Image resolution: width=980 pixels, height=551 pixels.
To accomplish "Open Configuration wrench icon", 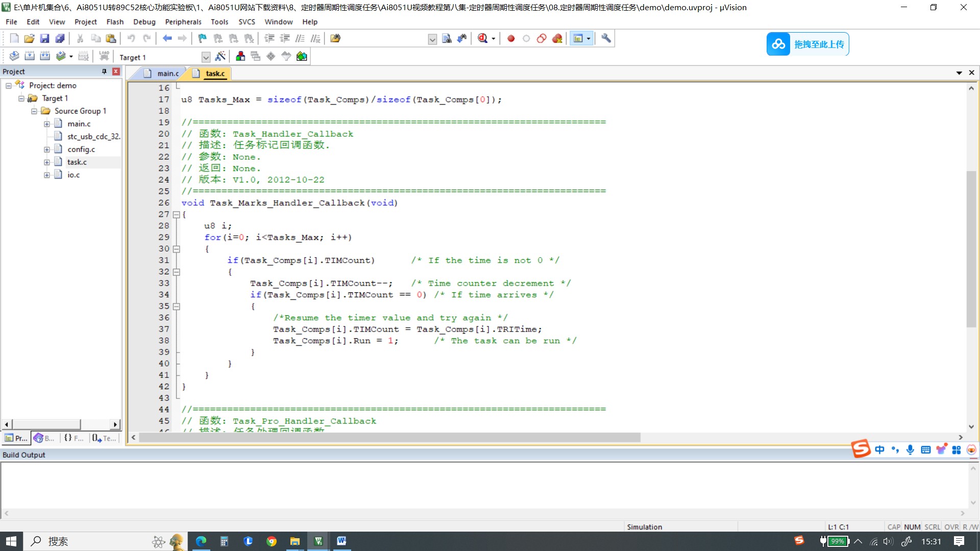I will click(x=606, y=38).
